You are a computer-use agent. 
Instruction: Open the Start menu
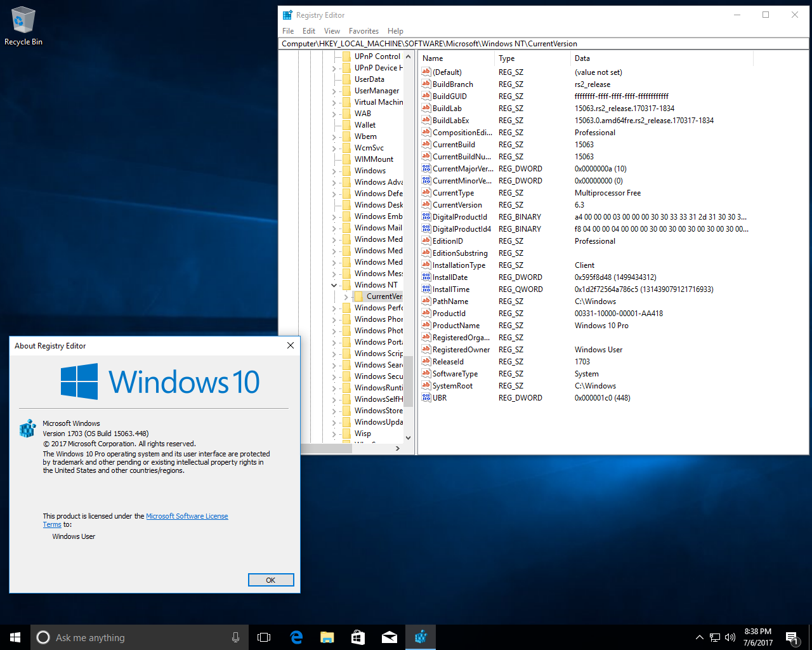click(x=15, y=637)
